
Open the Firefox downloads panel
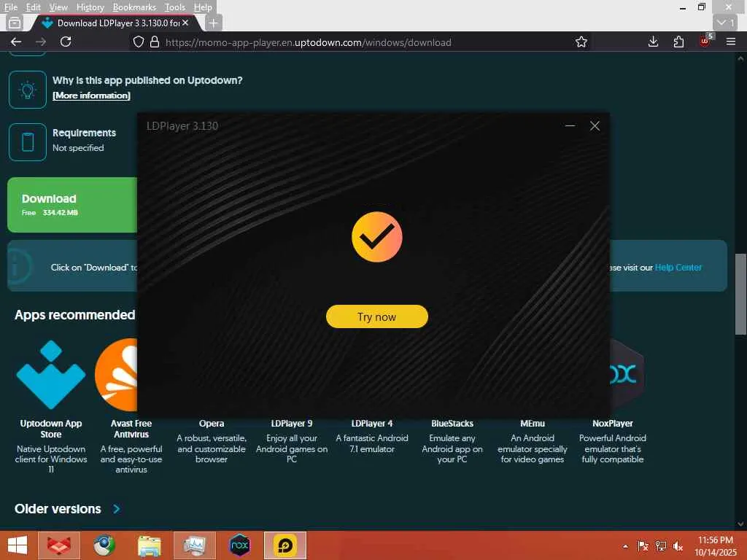tap(653, 42)
